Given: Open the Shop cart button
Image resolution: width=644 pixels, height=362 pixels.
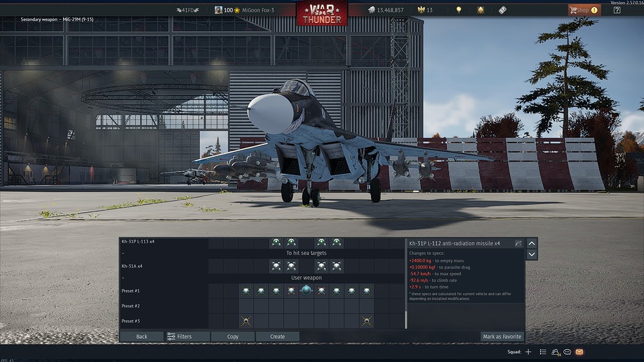Looking at the screenshot, I should coord(584,10).
